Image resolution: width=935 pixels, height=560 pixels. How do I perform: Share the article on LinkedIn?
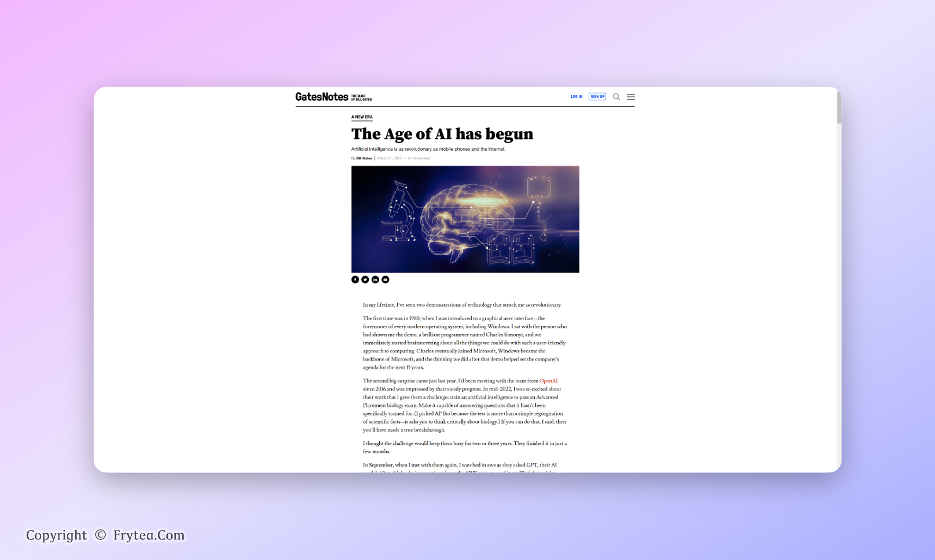(x=375, y=280)
